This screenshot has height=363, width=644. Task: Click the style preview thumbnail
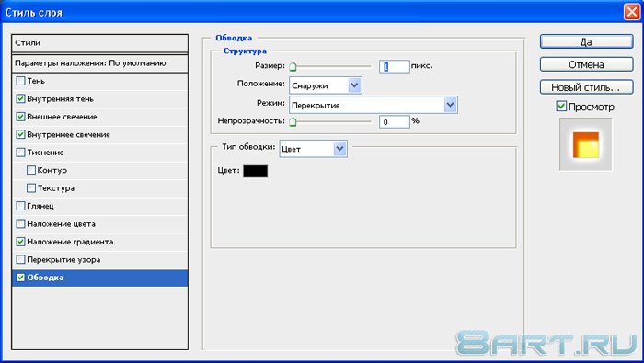coord(586,144)
